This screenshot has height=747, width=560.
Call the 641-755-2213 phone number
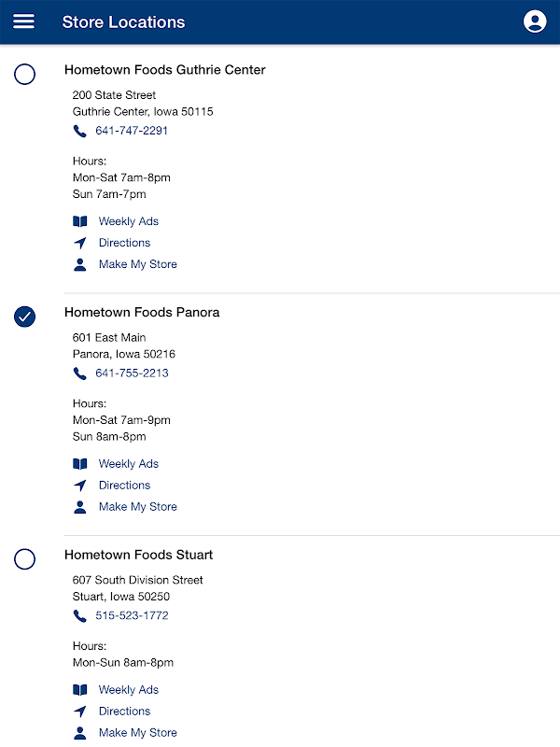tap(132, 373)
